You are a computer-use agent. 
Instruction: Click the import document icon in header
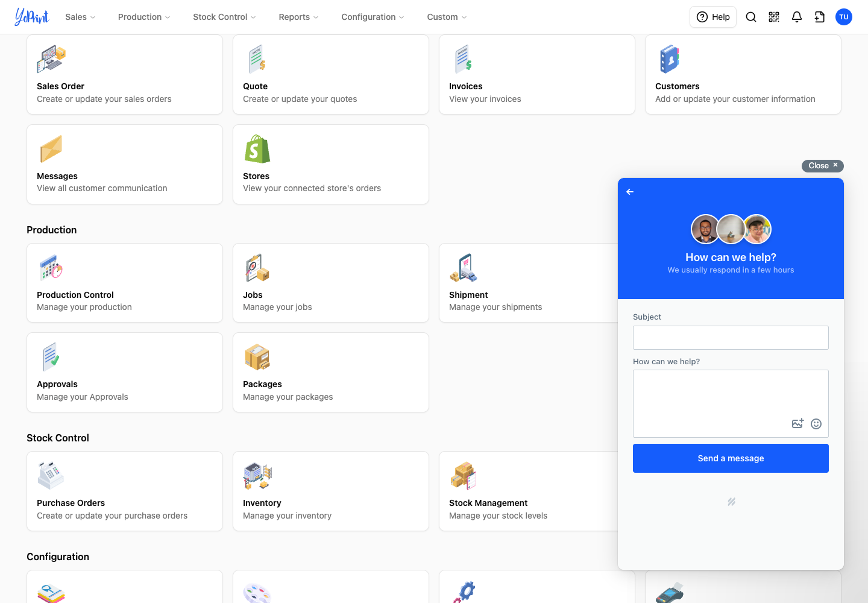[x=820, y=17]
